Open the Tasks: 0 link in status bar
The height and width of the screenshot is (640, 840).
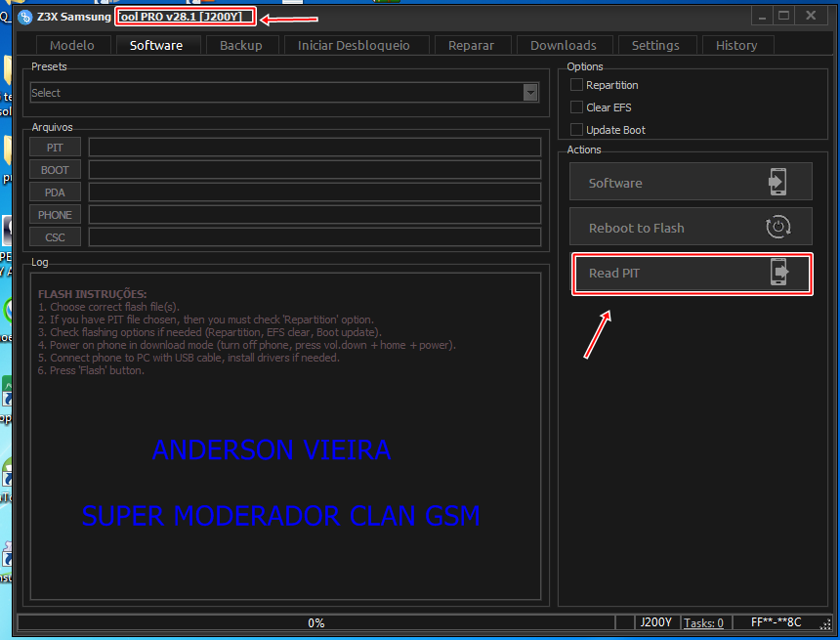703,622
